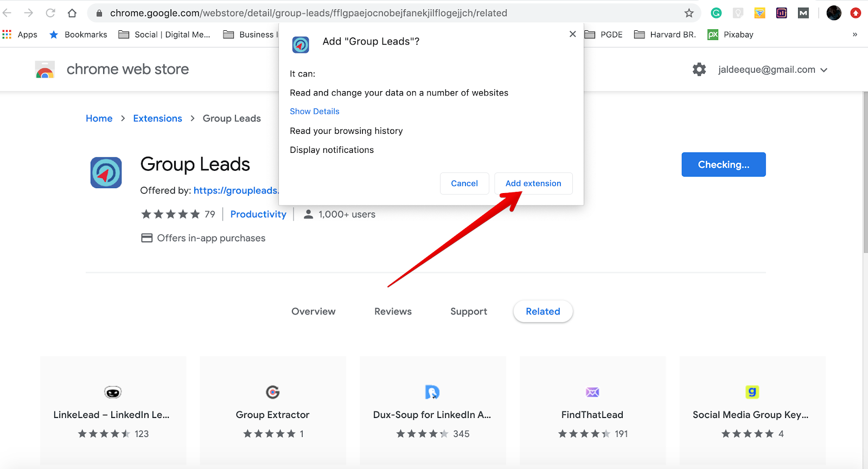The height and width of the screenshot is (469, 868).
Task: Close the Add Group Leads dialog
Action: [x=572, y=34]
